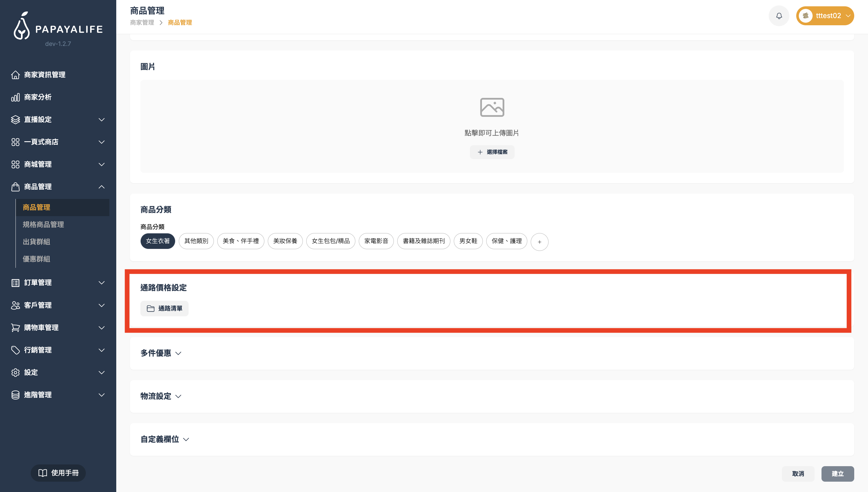Click the 通路清單 button
This screenshot has width=868, height=492.
pos(164,308)
